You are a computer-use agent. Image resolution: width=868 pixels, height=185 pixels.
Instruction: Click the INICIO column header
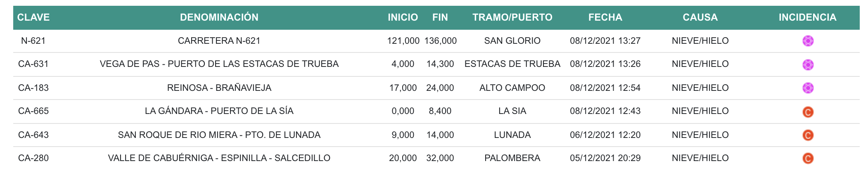pyautogui.click(x=403, y=17)
